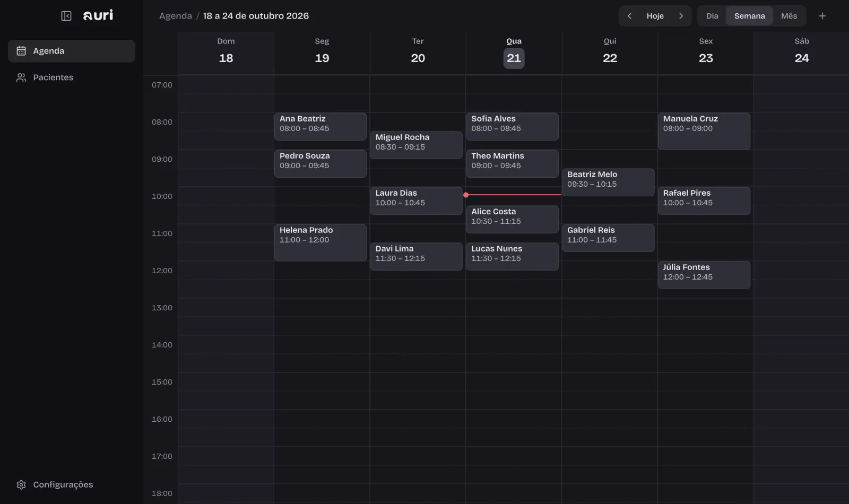The height and width of the screenshot is (504, 849).
Task: Open Lucas Nunes 11:30 appointment
Action: tap(512, 256)
